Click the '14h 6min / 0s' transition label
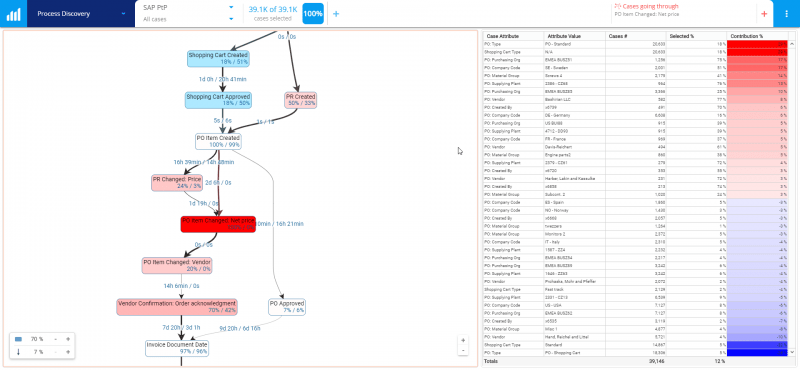The height and width of the screenshot is (370, 800). tap(181, 286)
